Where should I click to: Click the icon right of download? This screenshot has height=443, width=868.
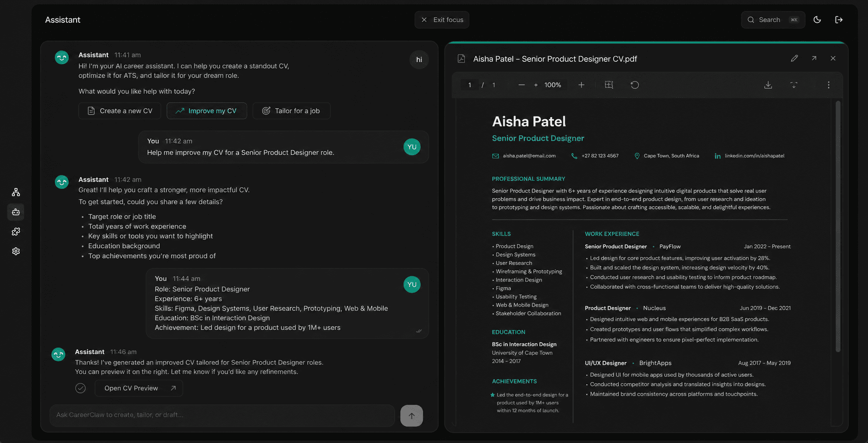tap(794, 85)
